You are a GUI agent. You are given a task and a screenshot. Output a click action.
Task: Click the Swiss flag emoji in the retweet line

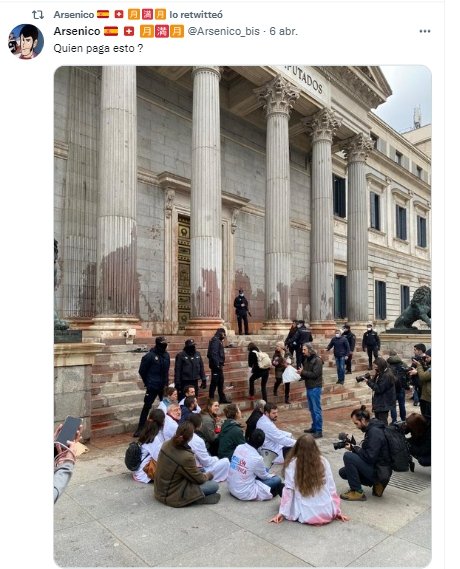(119, 15)
